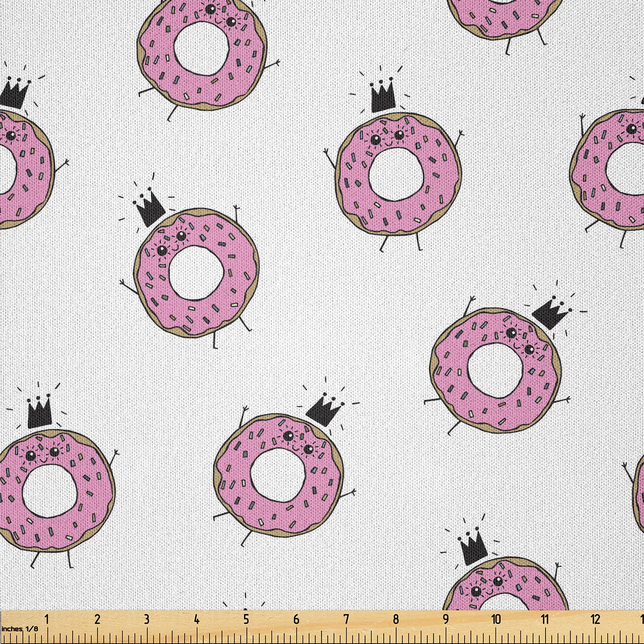Image resolution: width=644 pixels, height=644 pixels.
Task: Click the number 4 on the ruler
Action: click(197, 619)
